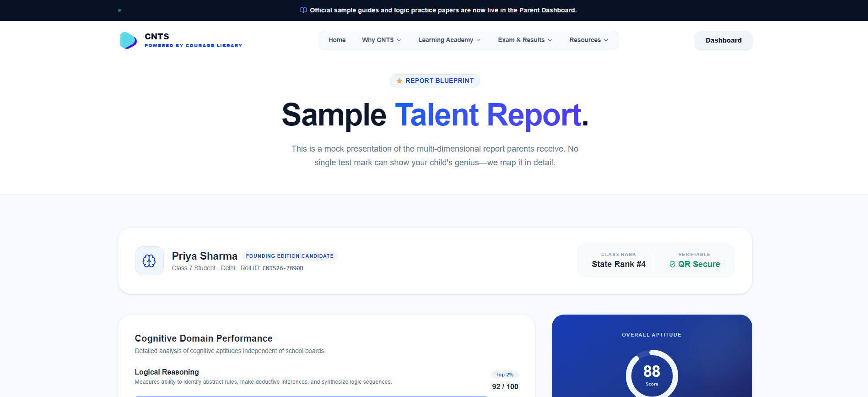
Task: Expand the Exam & Results menu
Action: (x=525, y=40)
